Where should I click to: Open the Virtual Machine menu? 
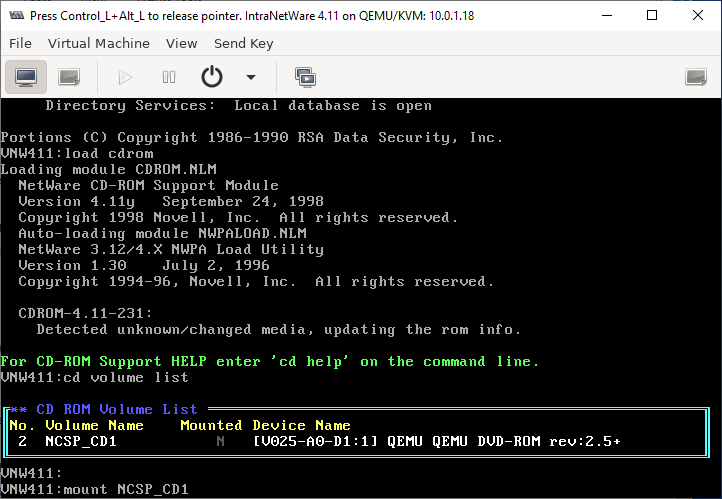(99, 44)
